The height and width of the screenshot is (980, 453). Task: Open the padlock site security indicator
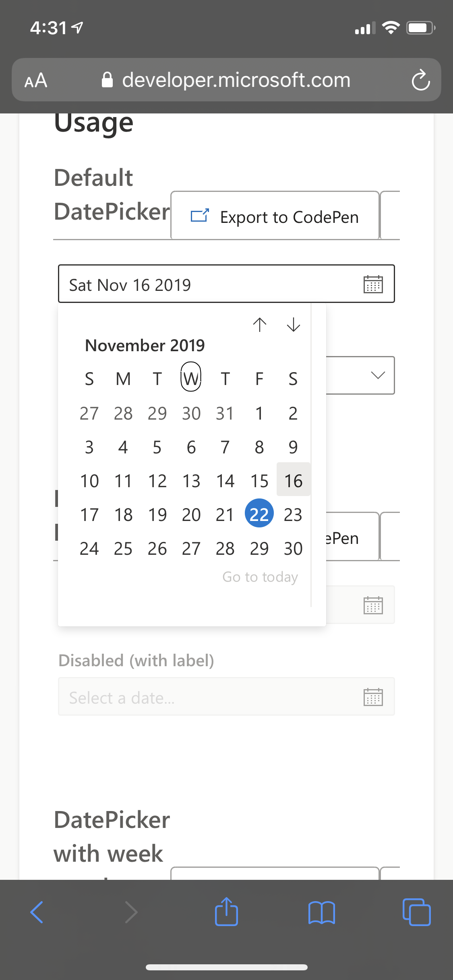(107, 80)
